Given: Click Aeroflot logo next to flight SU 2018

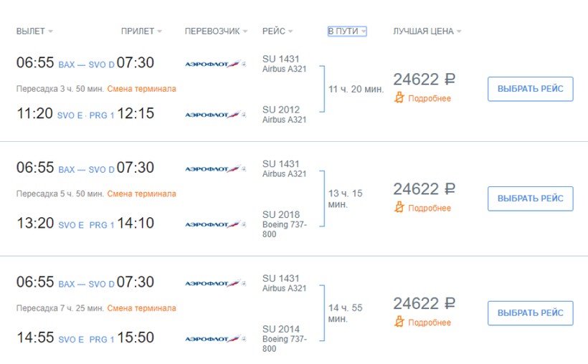Looking at the screenshot, I should click(216, 224).
